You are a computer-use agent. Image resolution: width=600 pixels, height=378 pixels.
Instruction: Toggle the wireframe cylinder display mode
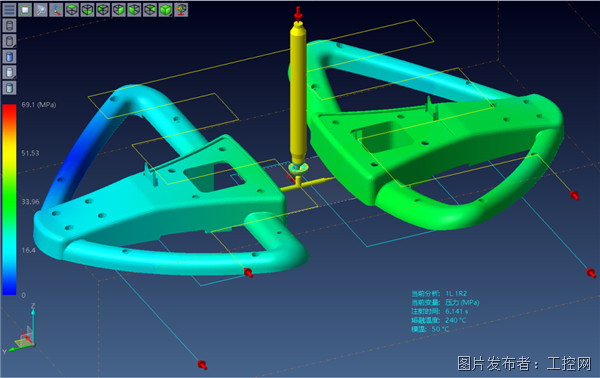10,26
